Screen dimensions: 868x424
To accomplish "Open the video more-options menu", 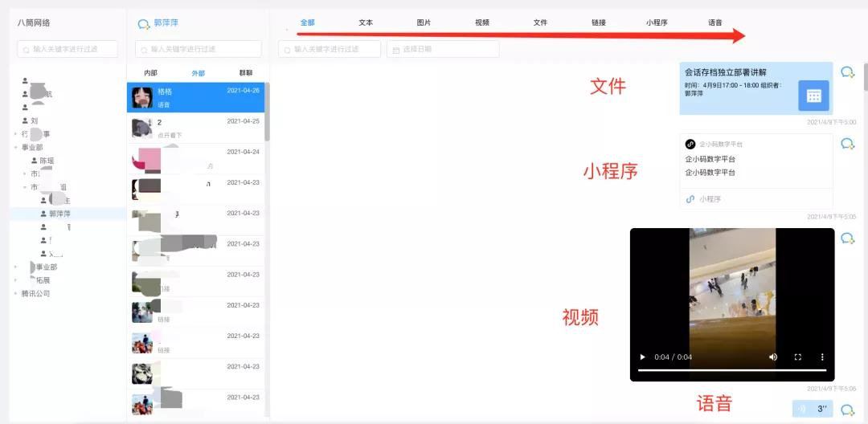I will pos(822,357).
